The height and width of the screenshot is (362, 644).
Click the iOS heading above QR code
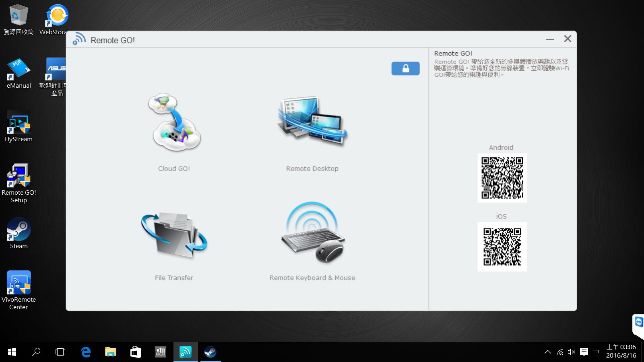[x=501, y=216]
